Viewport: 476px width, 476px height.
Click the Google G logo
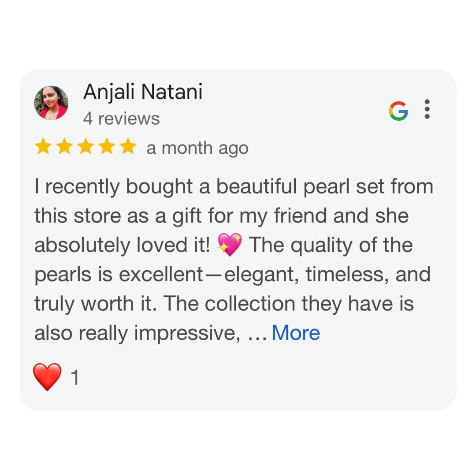[398, 111]
